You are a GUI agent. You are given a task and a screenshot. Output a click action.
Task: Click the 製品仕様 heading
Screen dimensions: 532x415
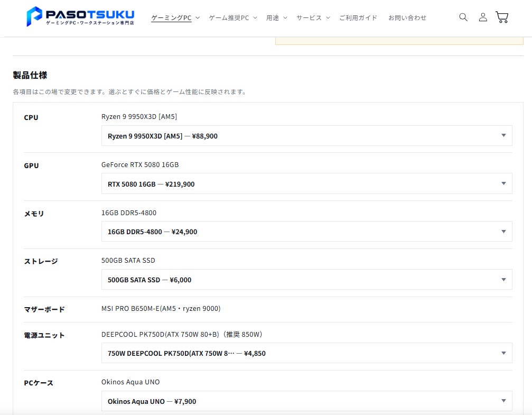tap(30, 75)
